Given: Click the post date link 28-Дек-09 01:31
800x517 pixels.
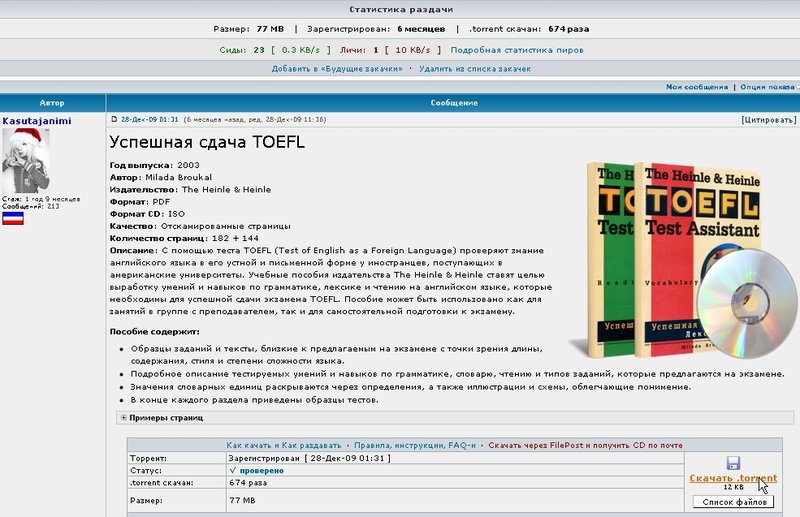Looking at the screenshot, I should pyautogui.click(x=150, y=119).
